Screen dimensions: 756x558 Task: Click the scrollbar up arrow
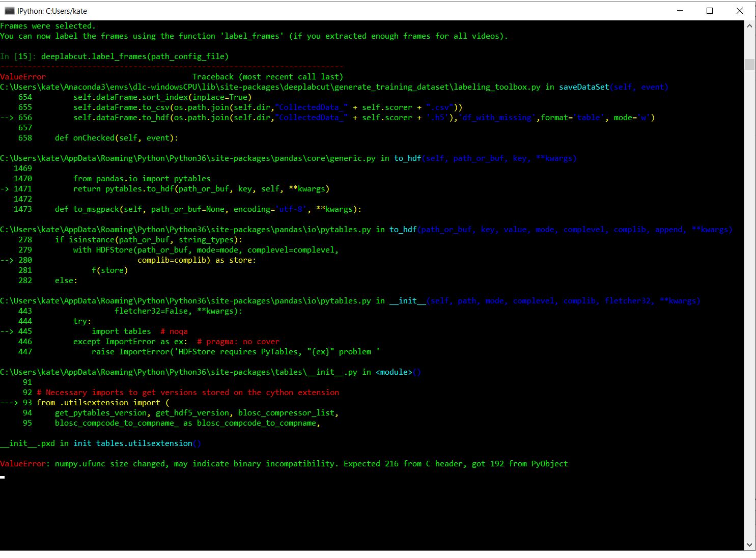coord(749,25)
